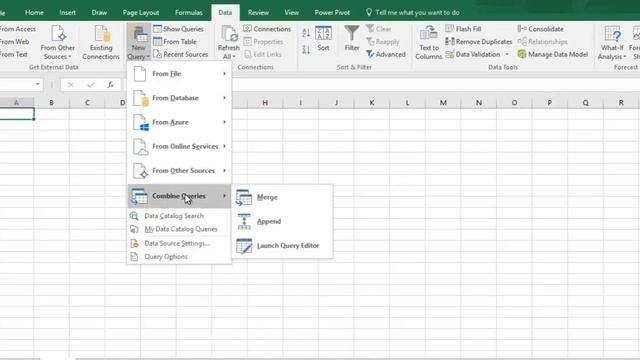Sort Z to A descending
The image size is (640, 360).
click(x=306, y=50)
